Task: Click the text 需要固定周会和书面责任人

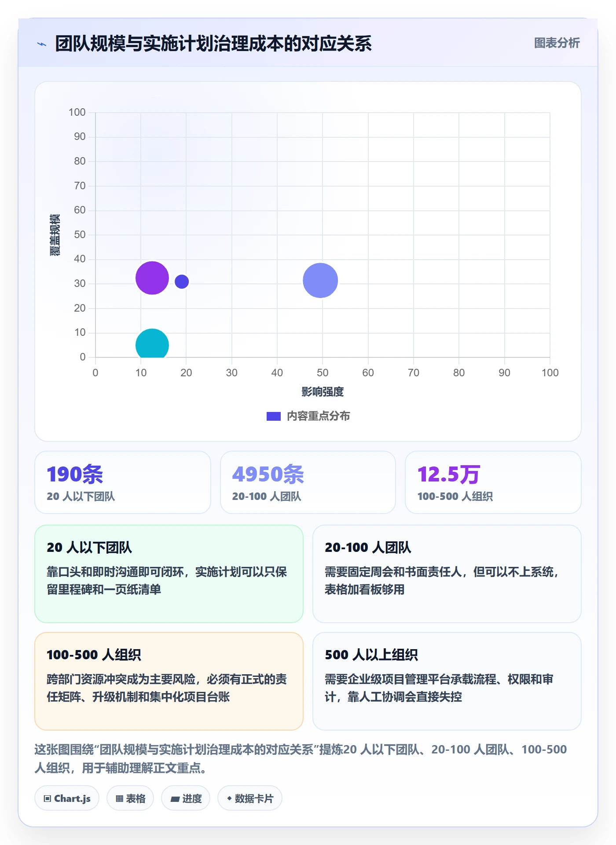Action: [393, 572]
